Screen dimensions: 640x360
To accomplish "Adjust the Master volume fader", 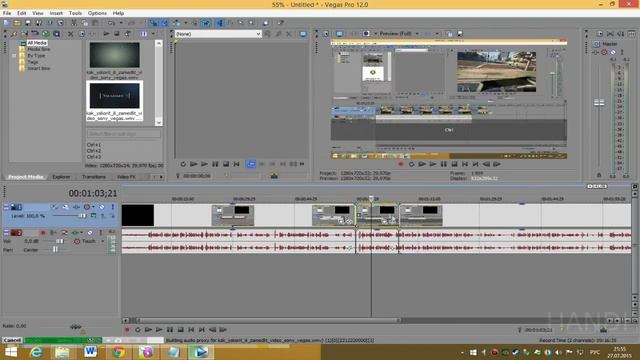I will coord(599,103).
